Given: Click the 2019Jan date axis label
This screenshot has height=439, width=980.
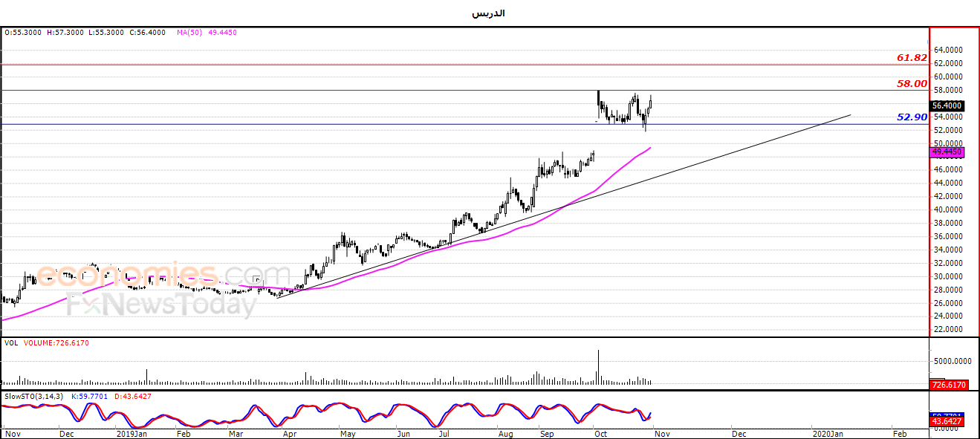Looking at the screenshot, I should click(x=133, y=432).
